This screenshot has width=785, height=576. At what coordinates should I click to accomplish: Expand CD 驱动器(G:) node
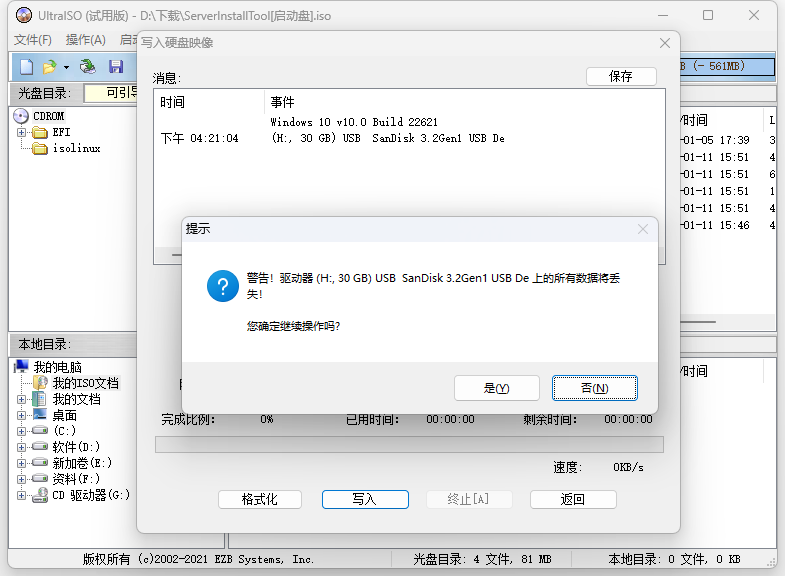tap(21, 495)
